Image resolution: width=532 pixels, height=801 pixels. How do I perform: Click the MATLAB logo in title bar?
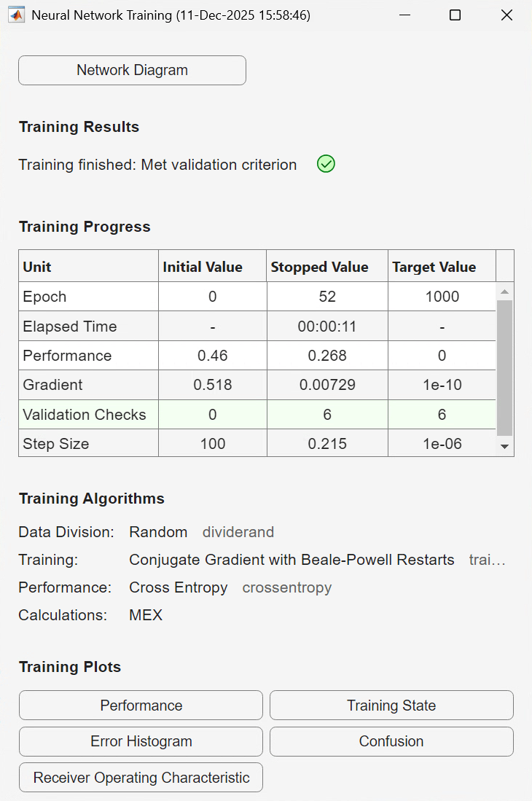(15, 15)
